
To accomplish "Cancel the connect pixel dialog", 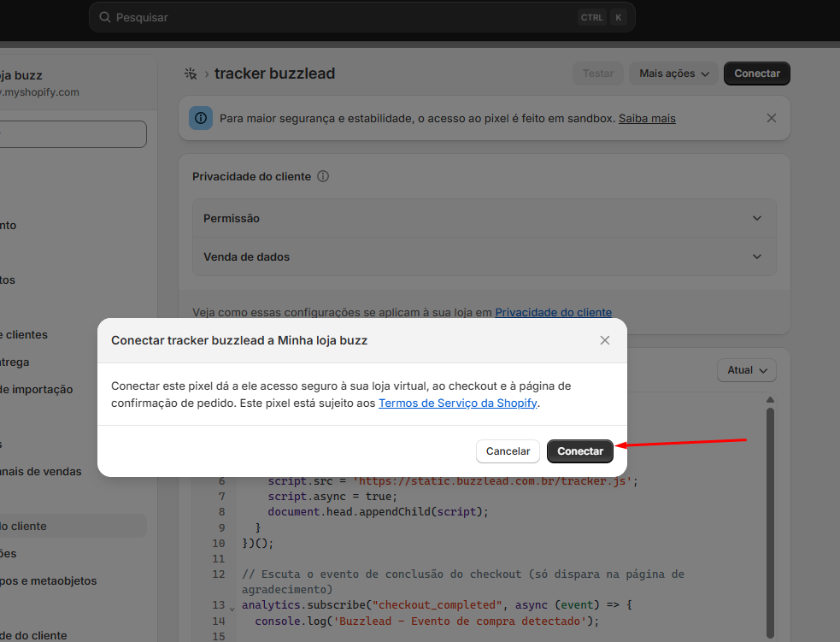I will tap(508, 451).
